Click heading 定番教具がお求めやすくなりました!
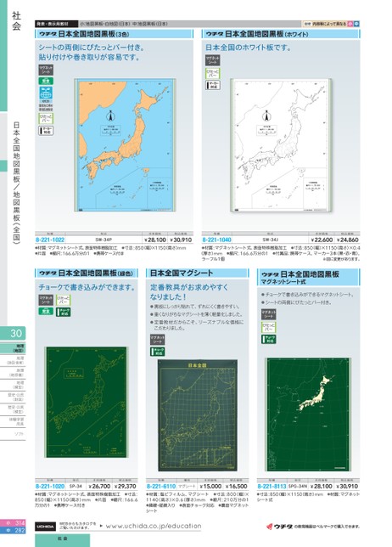The height and width of the screenshot is (547, 392). tap(189, 292)
